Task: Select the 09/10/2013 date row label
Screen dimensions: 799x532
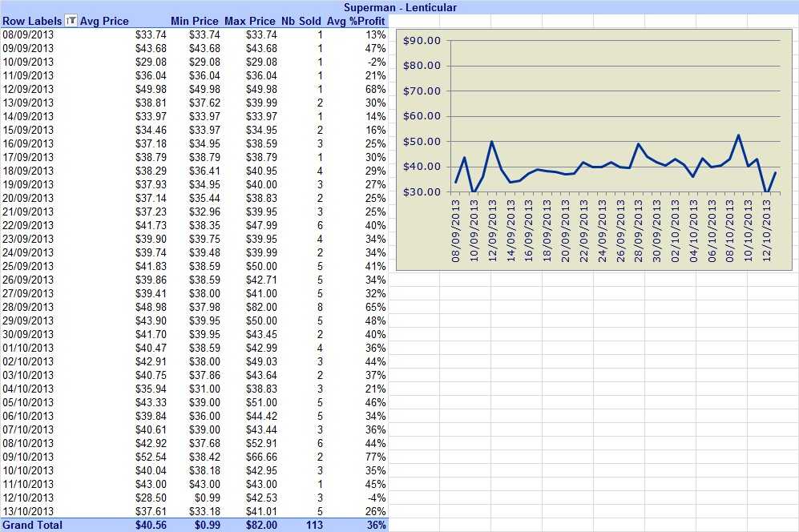Action: pos(28,457)
